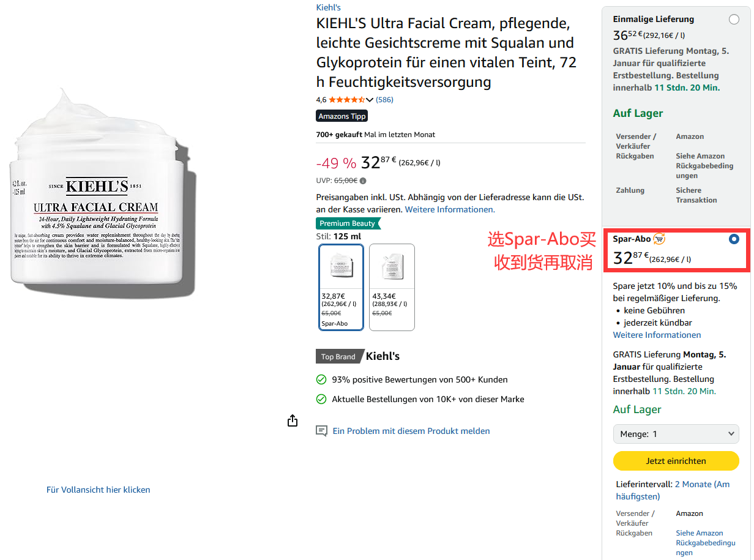The width and height of the screenshot is (754, 560).
Task: Click Für Vollansicht hier klicken link
Action: coord(98,490)
